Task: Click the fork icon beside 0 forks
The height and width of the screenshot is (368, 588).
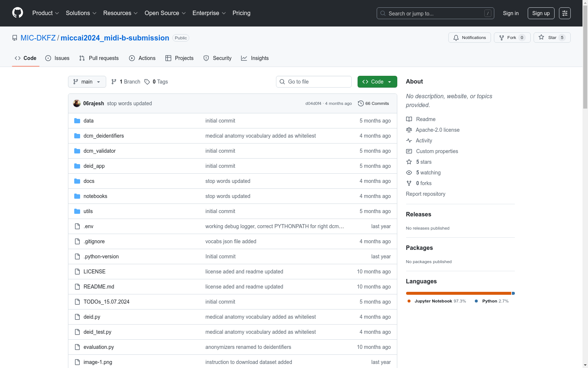Action: pyautogui.click(x=409, y=183)
